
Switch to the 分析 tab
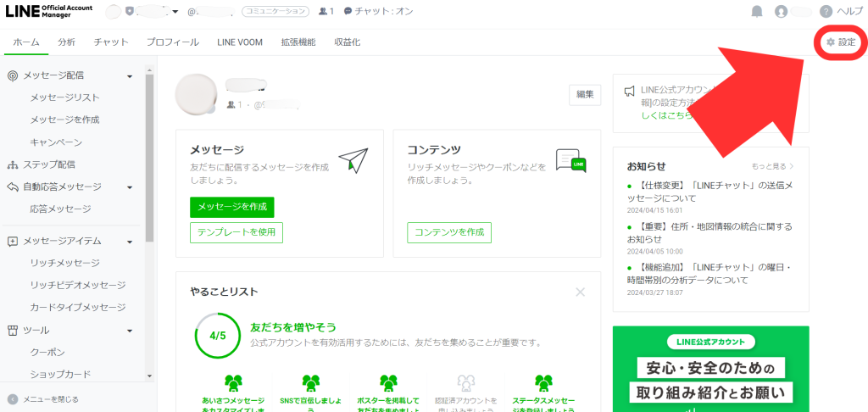[x=66, y=42]
